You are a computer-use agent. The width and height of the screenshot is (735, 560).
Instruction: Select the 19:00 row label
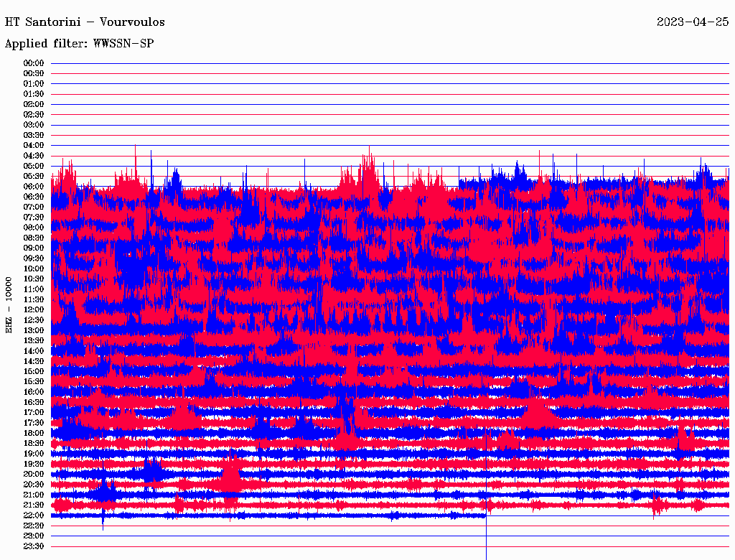tap(34, 454)
